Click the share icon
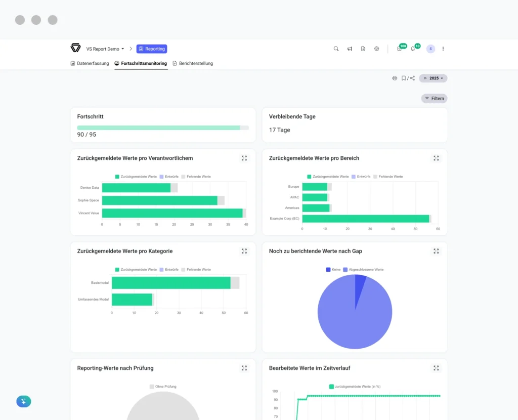The width and height of the screenshot is (518, 420). [x=412, y=78]
